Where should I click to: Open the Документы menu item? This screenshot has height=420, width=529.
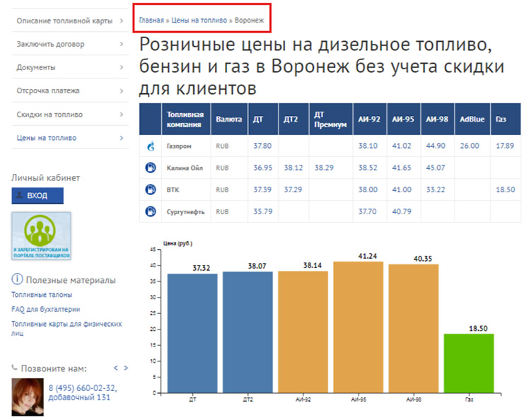[x=70, y=67]
